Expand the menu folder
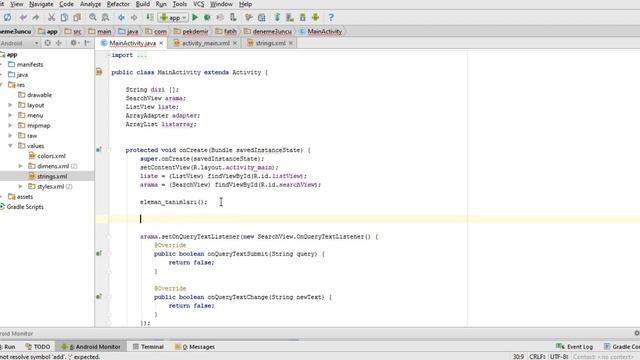Image resolution: width=640 pixels, height=360 pixels. click(x=10, y=116)
